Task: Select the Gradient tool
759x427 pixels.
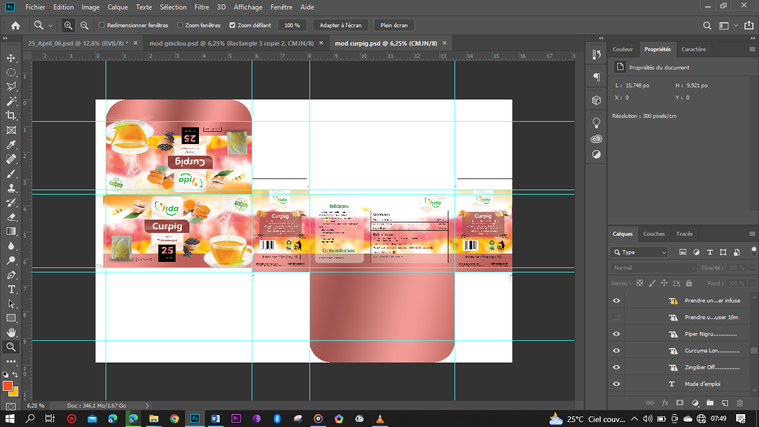Action: (11, 231)
